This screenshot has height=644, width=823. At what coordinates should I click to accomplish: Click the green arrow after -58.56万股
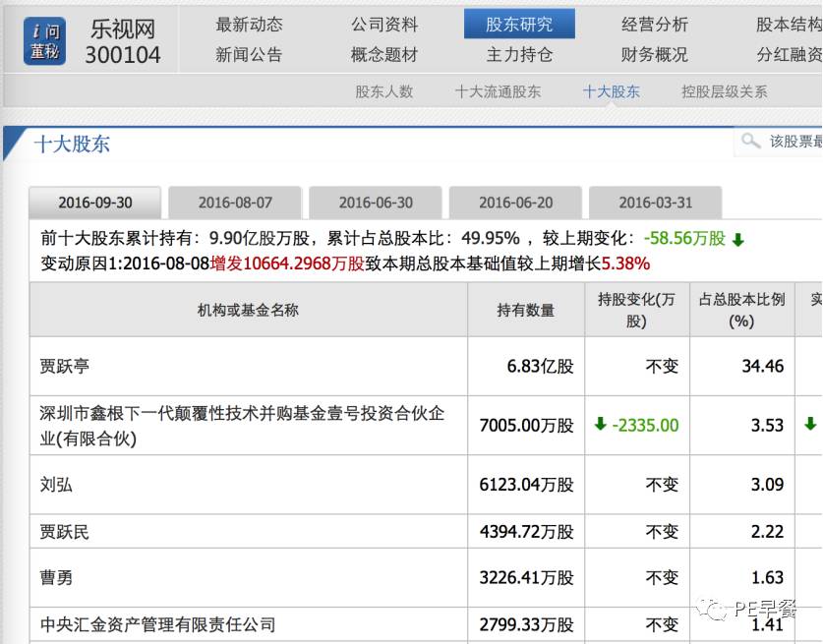(738, 240)
